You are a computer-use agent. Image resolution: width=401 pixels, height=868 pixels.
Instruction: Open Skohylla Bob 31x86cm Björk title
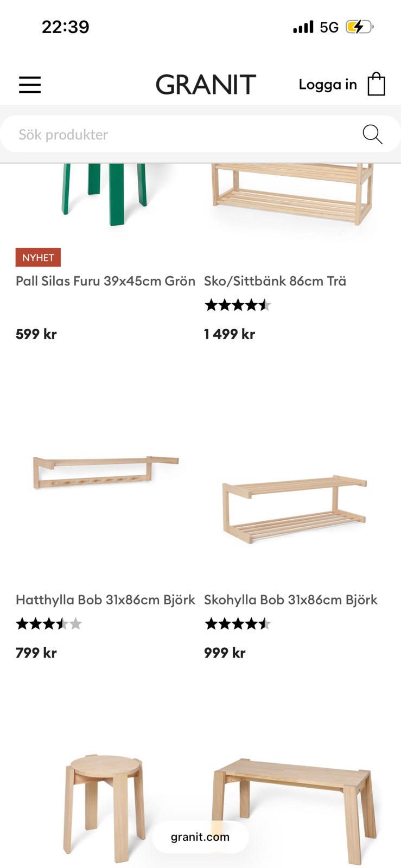(290, 599)
